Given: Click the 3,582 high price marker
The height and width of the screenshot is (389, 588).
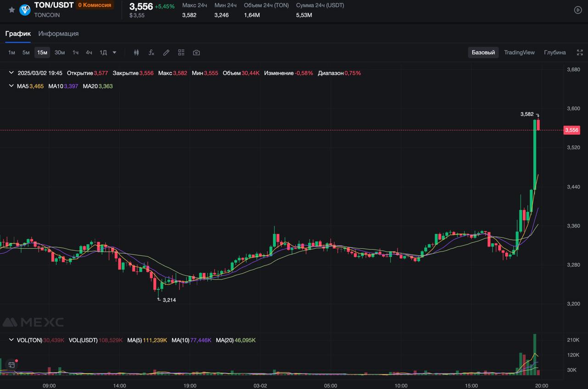Looking at the screenshot, I should 527,114.
